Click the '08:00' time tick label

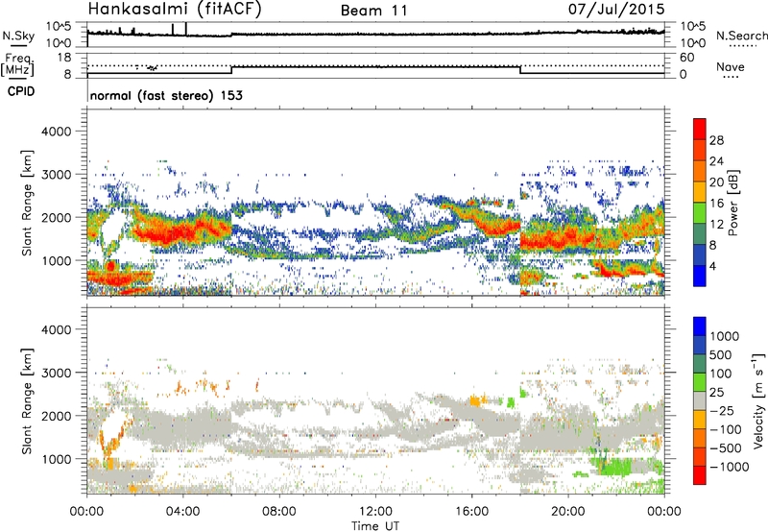[279, 512]
